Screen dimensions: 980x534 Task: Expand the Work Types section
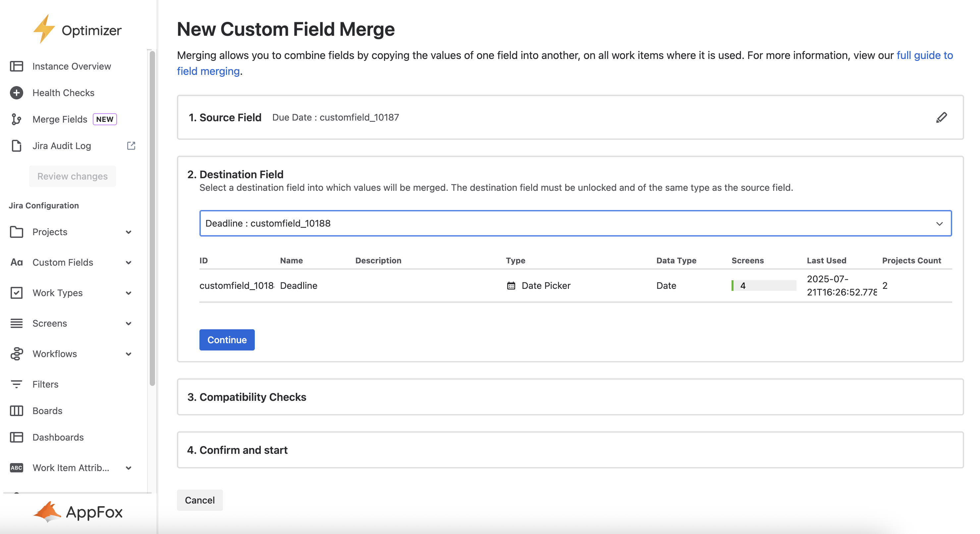coord(129,293)
